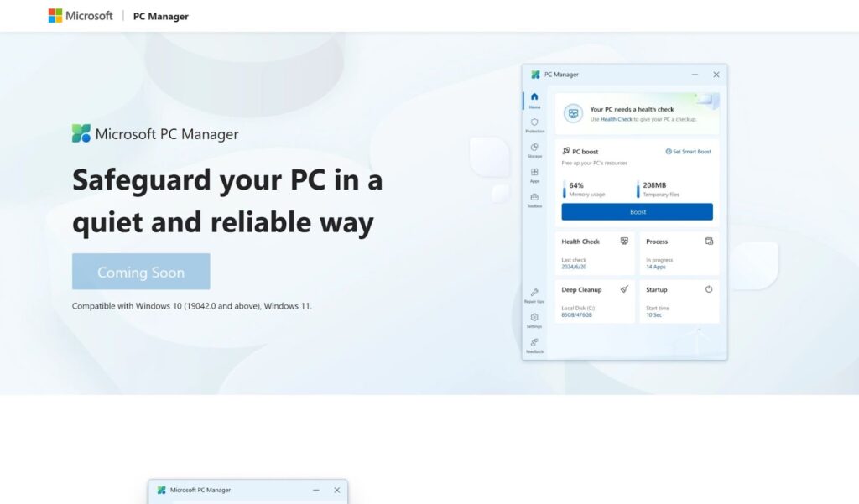This screenshot has height=504, width=859.
Task: Click the Health Check link in banner
Action: pyautogui.click(x=616, y=119)
